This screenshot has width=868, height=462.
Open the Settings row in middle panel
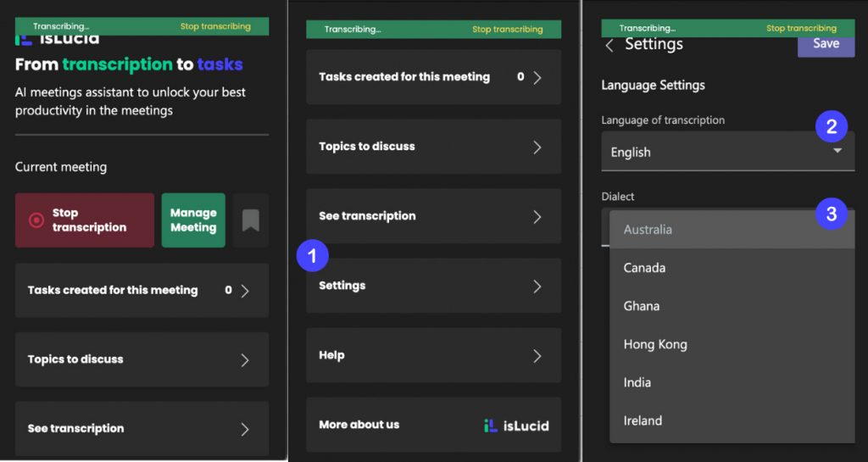coord(433,286)
